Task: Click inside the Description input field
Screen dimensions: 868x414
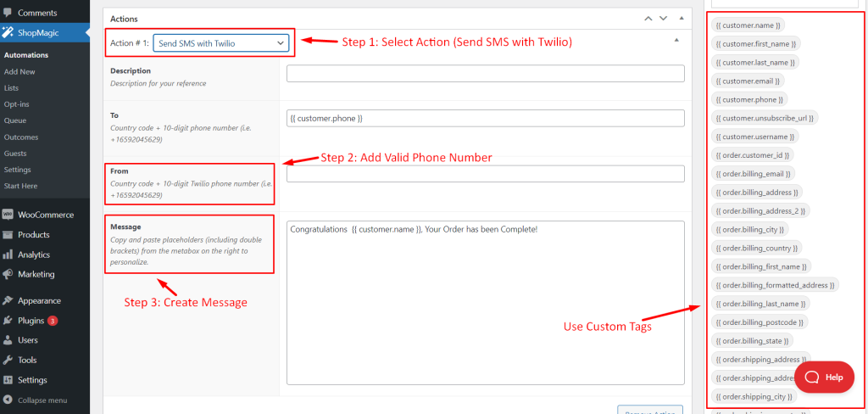Action: tap(486, 74)
